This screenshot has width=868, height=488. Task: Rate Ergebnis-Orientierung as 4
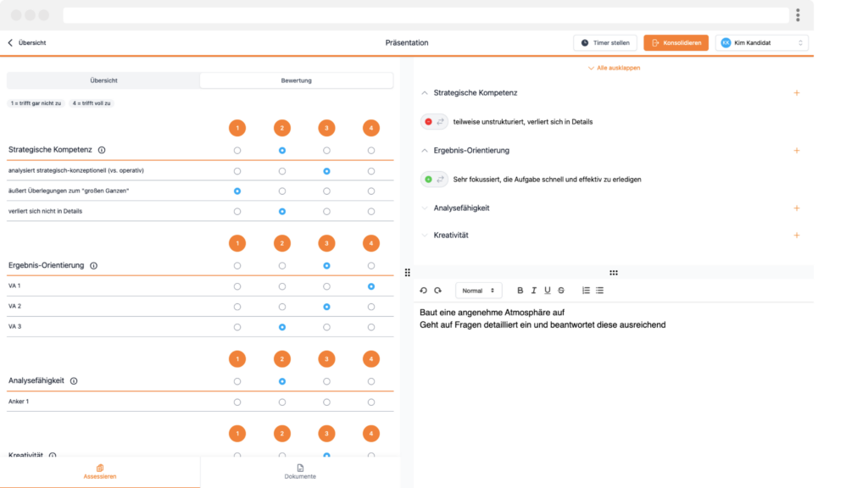point(371,265)
